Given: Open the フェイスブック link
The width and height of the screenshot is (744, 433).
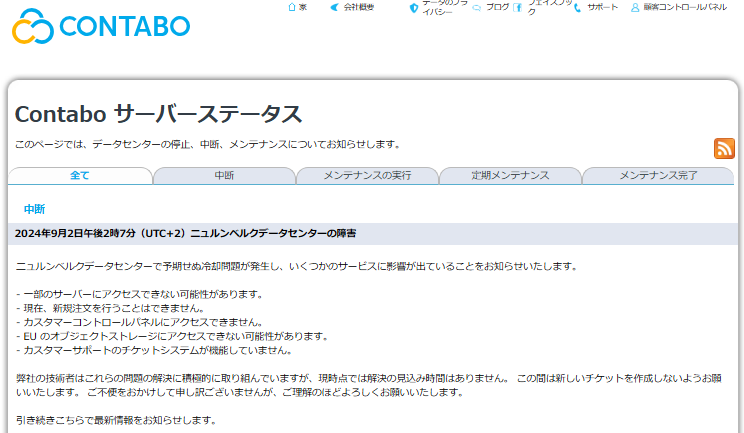Looking at the screenshot, I should (550, 7).
